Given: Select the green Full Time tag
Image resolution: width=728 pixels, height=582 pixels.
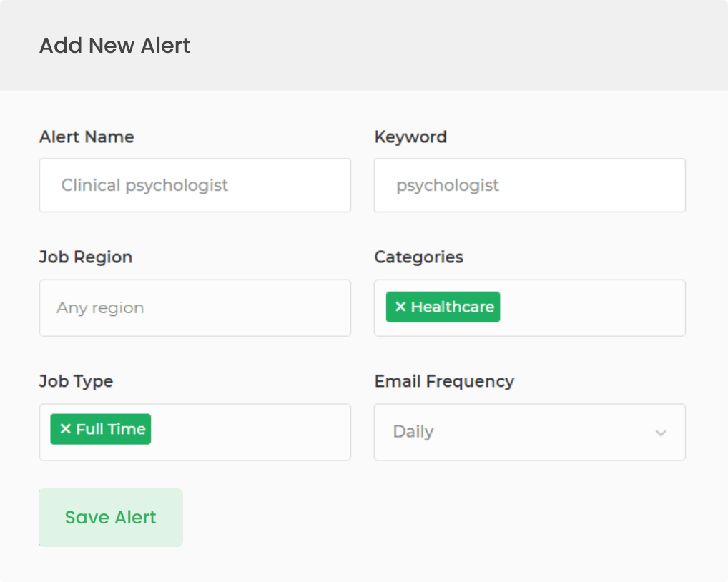Looking at the screenshot, I should click(100, 429).
